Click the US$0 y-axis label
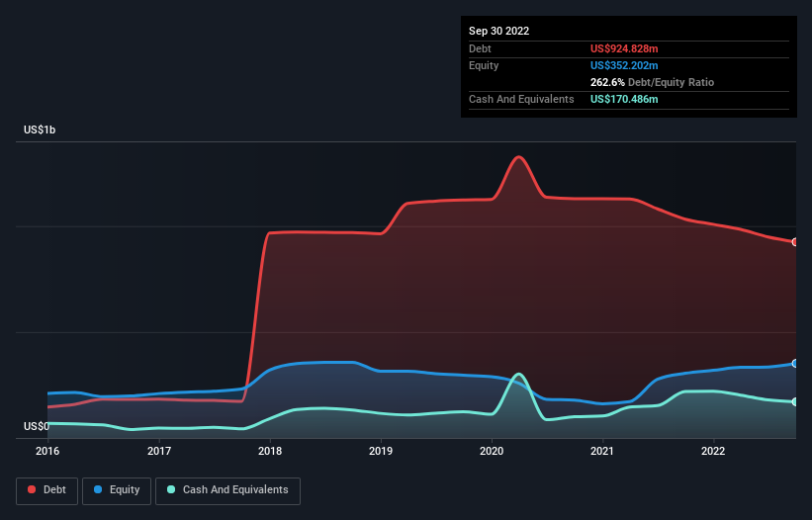 pyautogui.click(x=37, y=426)
